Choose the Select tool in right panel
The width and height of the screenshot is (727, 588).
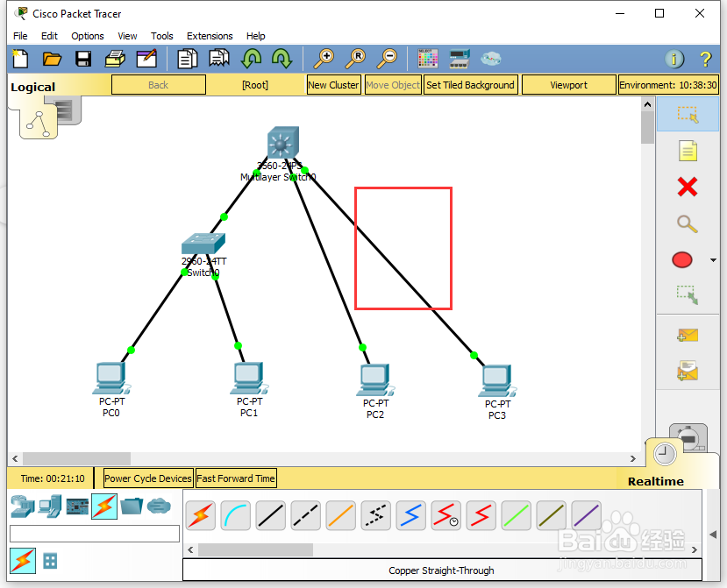click(688, 114)
